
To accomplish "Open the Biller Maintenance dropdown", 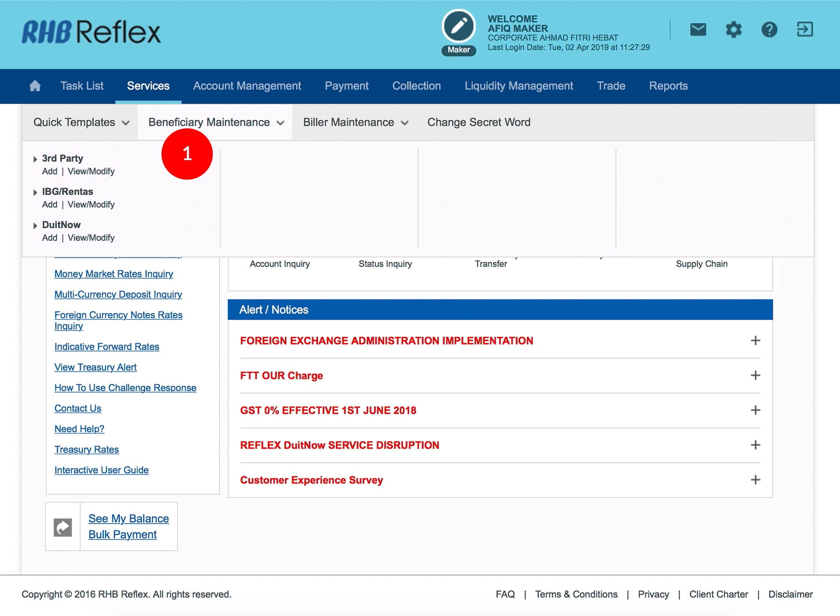I will (355, 122).
